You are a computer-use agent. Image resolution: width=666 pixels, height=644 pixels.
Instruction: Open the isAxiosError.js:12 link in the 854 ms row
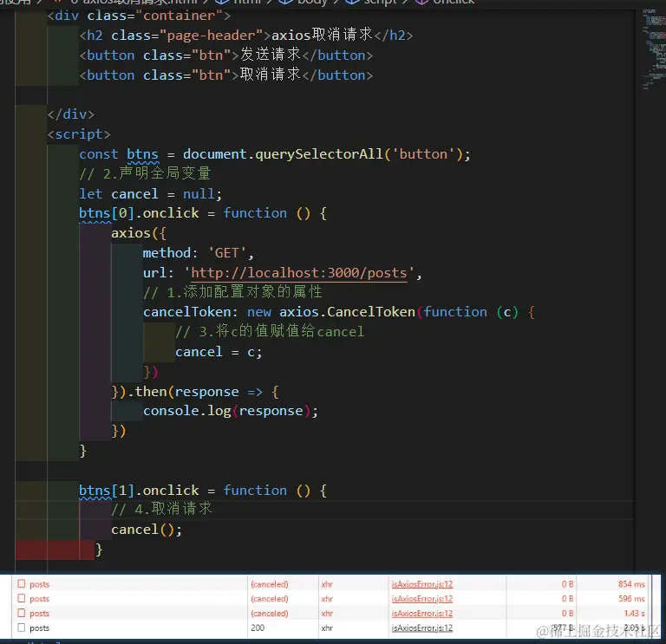coord(421,584)
